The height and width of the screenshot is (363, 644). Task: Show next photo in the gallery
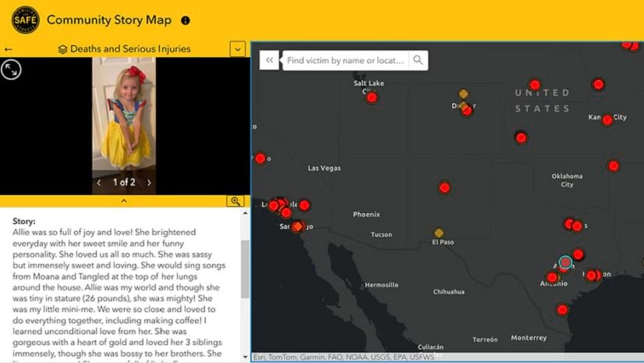(x=149, y=182)
